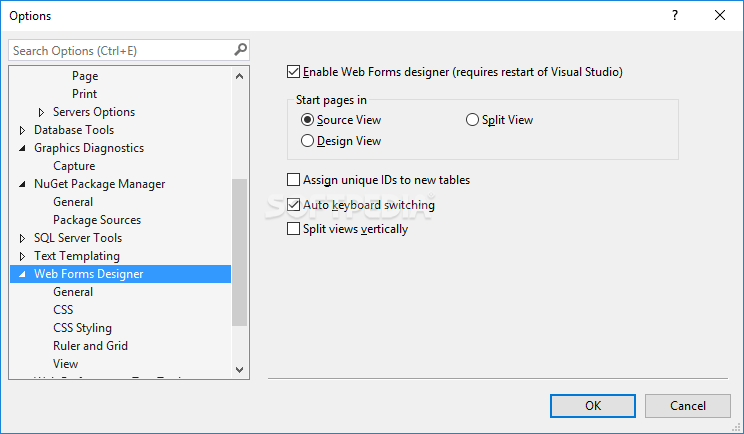Expand the SQL Server Tools node
Screen dimensions: 744x434
pos(23,238)
